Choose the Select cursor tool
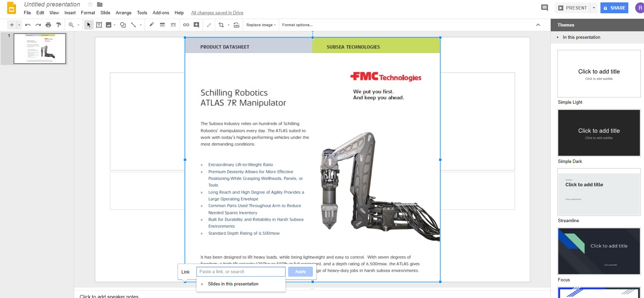 pyautogui.click(x=89, y=25)
